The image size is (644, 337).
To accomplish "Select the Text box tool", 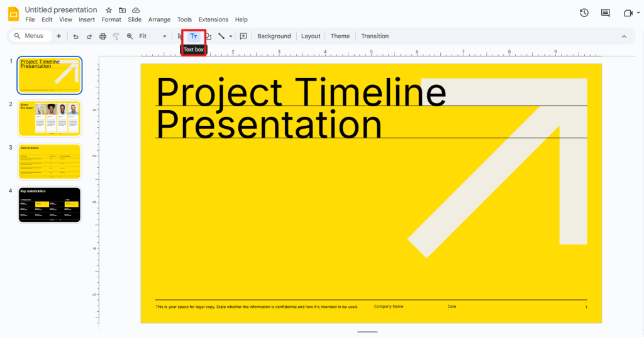I will (194, 36).
